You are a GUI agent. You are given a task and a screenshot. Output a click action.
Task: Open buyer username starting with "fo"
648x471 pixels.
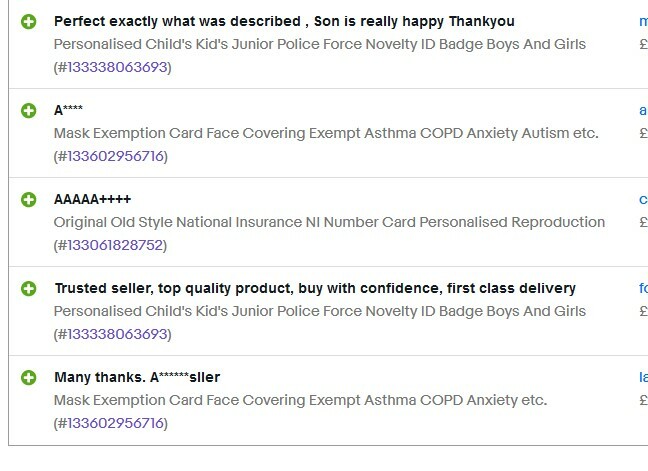[x=643, y=288]
